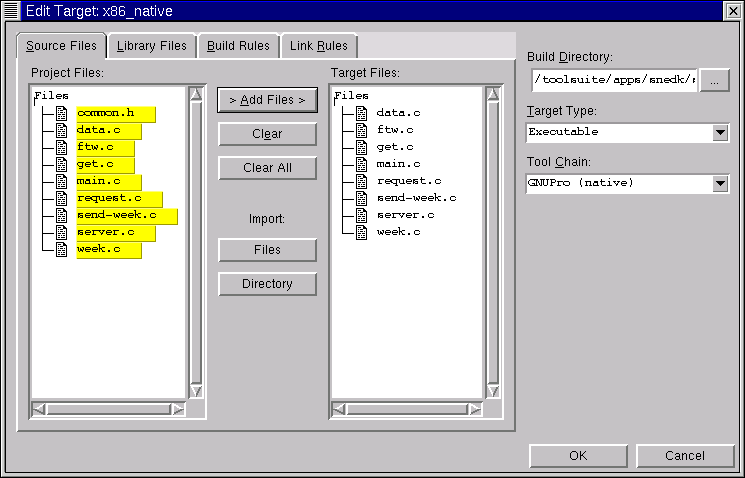The image size is (745, 478).
Task: Click the server.c file icon in Target Files
Action: point(362,215)
